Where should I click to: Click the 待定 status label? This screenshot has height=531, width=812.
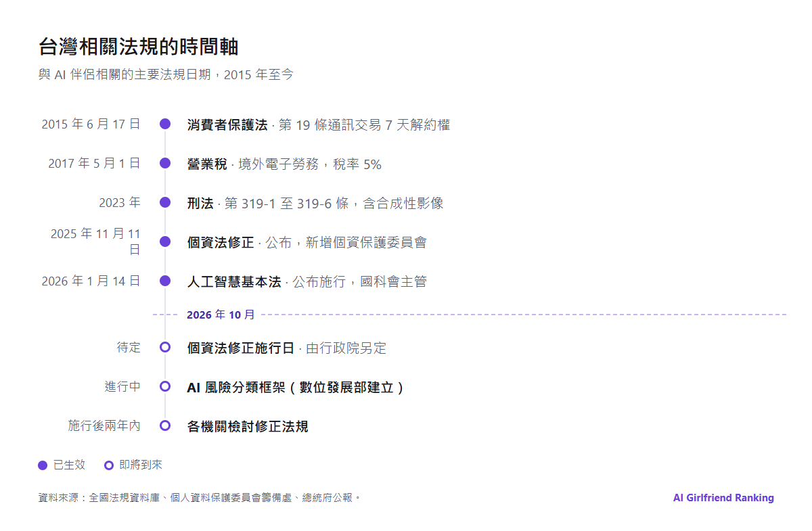pos(129,347)
